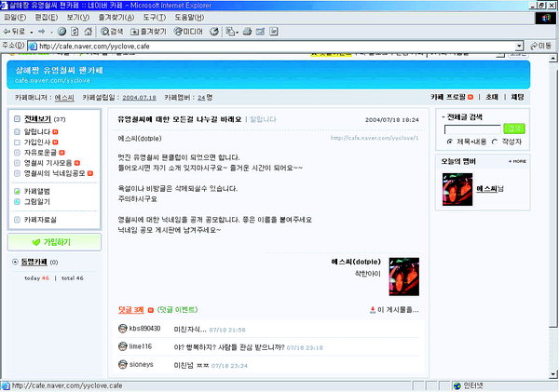Click the 알립니다 board icon in sidebar
The image size is (559, 392).
(x=17, y=132)
